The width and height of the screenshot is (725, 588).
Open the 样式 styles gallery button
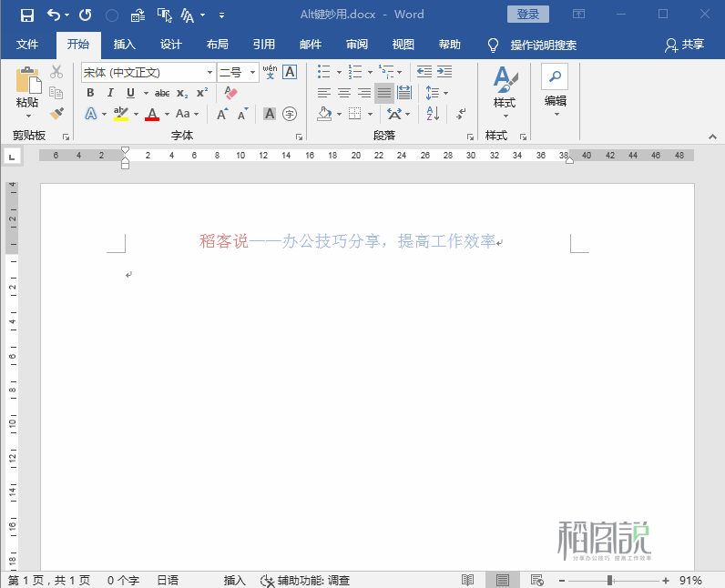point(505,92)
